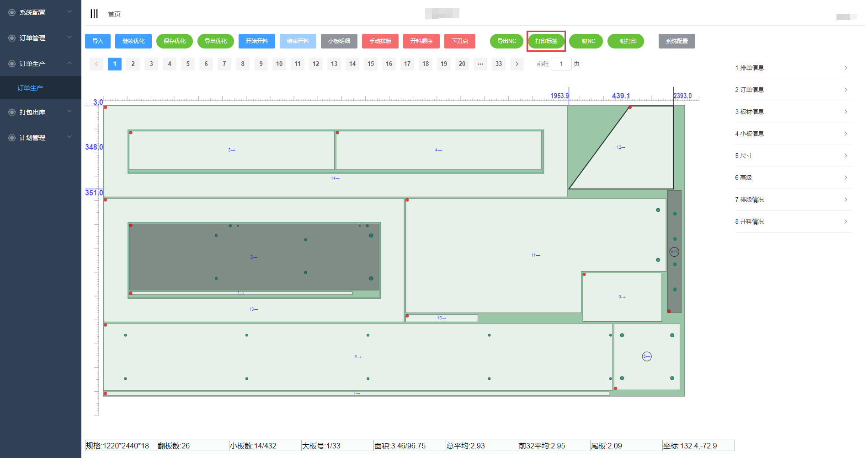
Task: Click the page number jump input field
Action: tap(561, 64)
